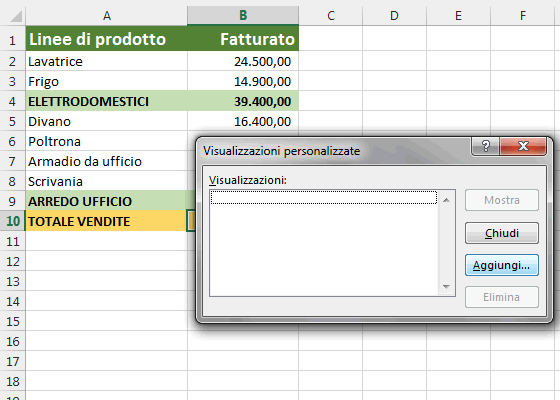Viewport: 560px width, 400px height.
Task: Click the scroll down arrow in Visualizzazioni list
Action: click(x=446, y=286)
